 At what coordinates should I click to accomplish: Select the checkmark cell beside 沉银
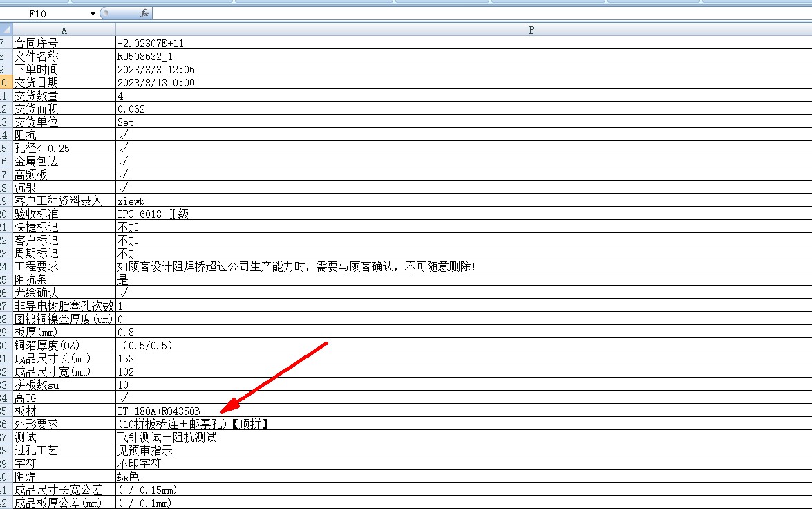click(x=464, y=187)
